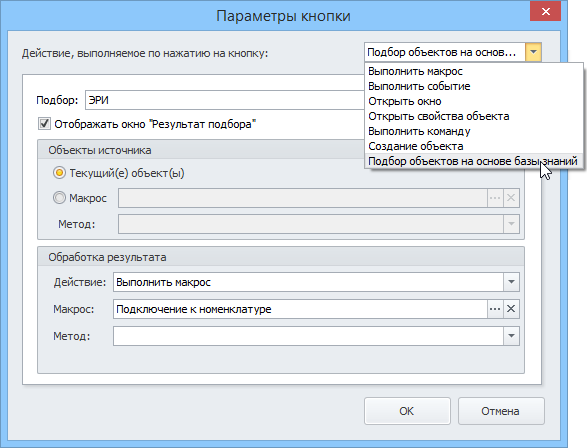The width and height of the screenshot is (587, 448).
Task: Select the 'Макрос' radio button in source objects
Action: click(x=59, y=198)
